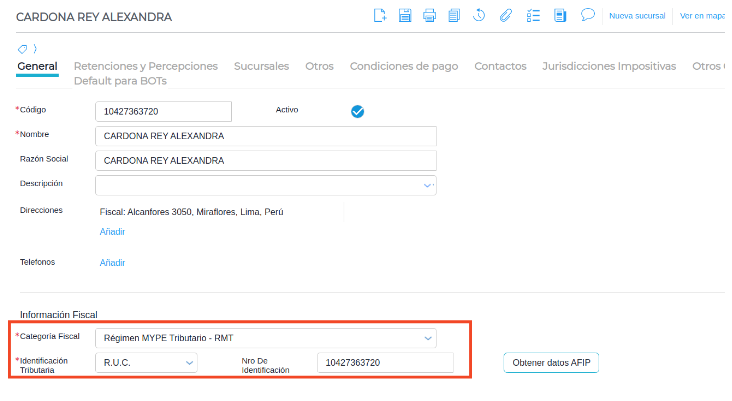Open the comments speech bubble icon
The height and width of the screenshot is (401, 732).
(x=588, y=15)
